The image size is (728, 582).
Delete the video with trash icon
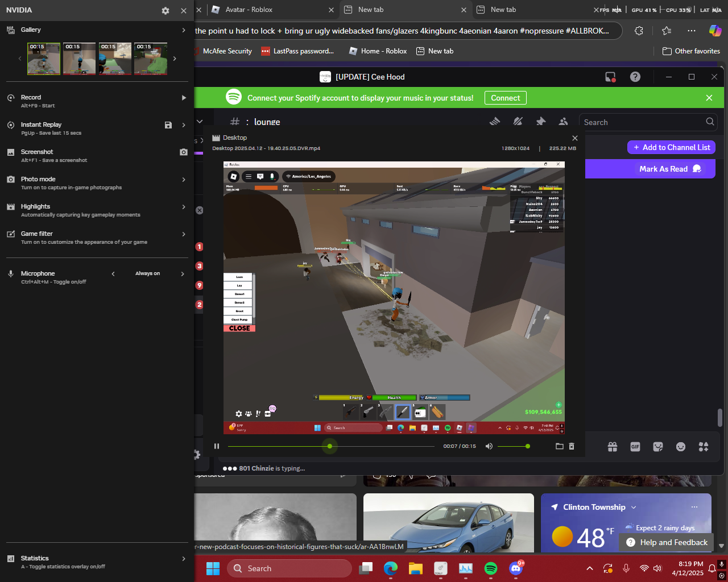coord(572,446)
